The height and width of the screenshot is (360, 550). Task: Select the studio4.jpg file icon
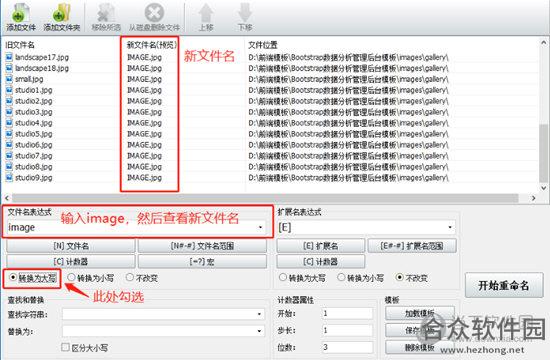(x=9, y=122)
